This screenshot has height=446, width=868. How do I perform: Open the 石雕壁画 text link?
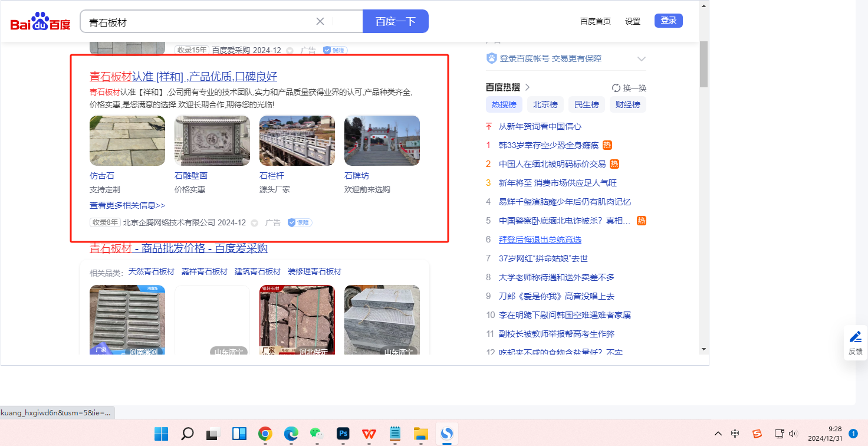[191, 176]
